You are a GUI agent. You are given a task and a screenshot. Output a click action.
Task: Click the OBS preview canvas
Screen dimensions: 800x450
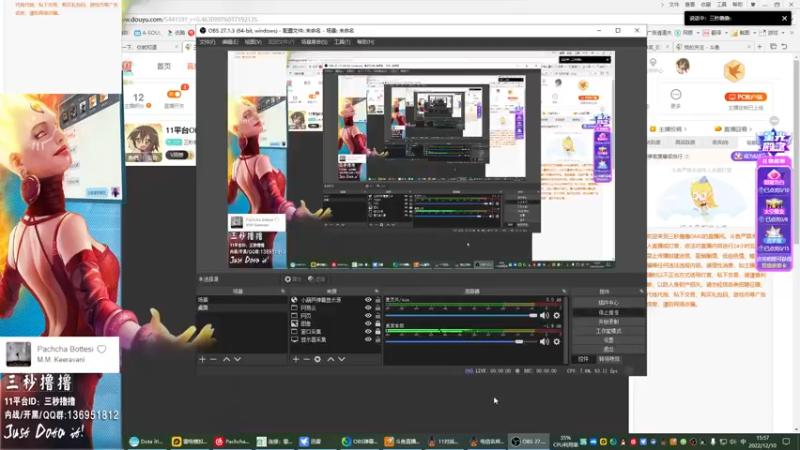tap(421, 160)
